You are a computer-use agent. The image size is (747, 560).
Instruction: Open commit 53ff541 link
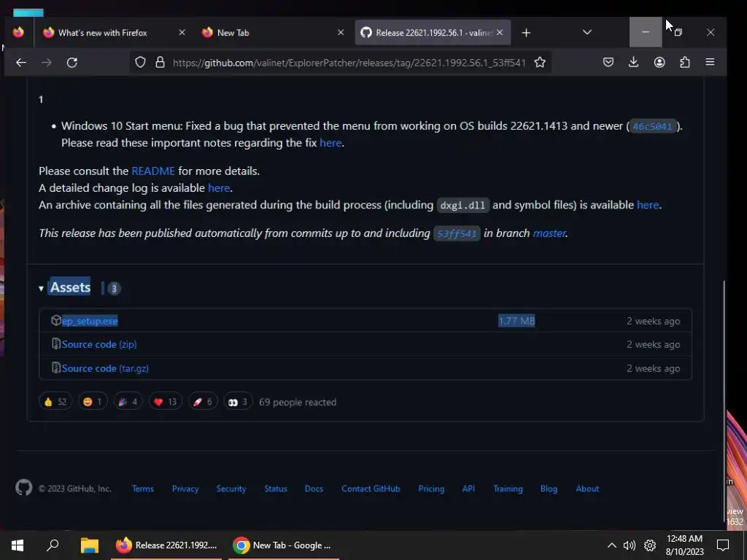457,233
